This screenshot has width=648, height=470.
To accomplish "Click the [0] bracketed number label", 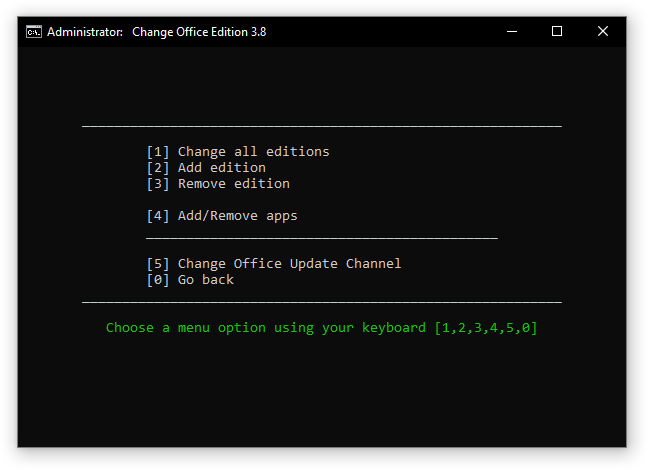I will click(158, 280).
